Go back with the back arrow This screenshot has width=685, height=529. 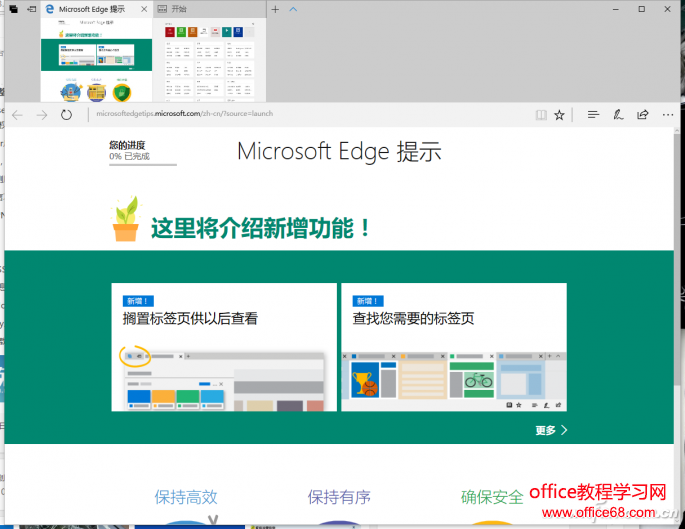point(17,115)
